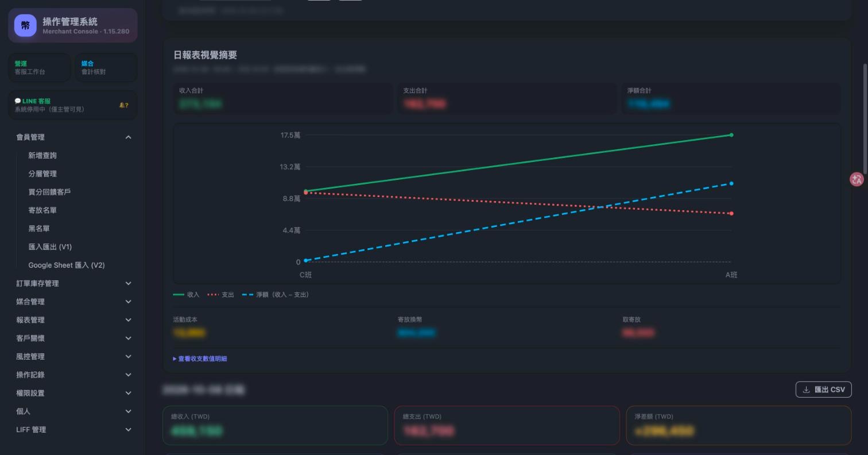Expand the 客戶關懷 menu section
The width and height of the screenshot is (868, 455).
[73, 338]
